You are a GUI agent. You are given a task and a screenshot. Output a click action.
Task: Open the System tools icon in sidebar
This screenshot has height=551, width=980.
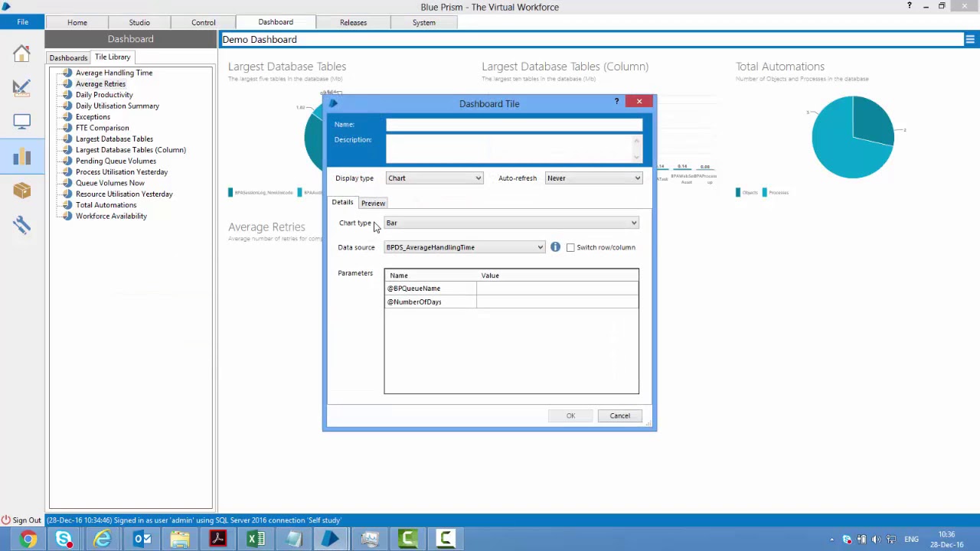pyautogui.click(x=21, y=225)
